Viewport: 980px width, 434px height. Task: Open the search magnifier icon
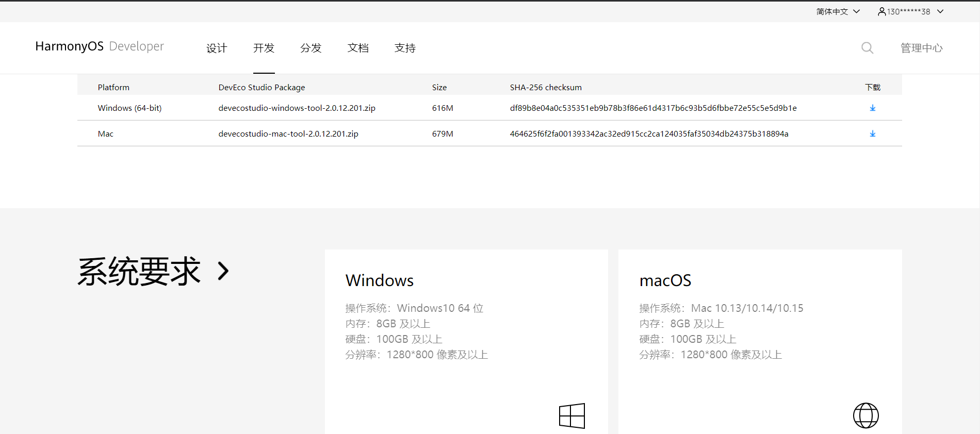(868, 48)
